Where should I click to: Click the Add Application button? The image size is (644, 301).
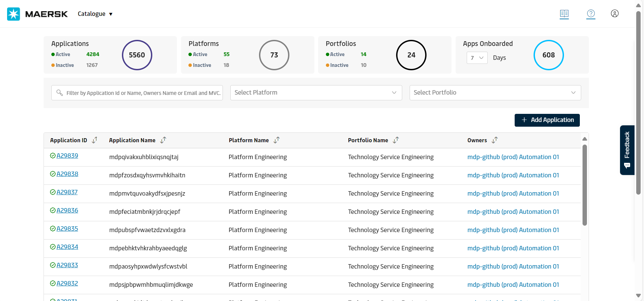point(547,120)
